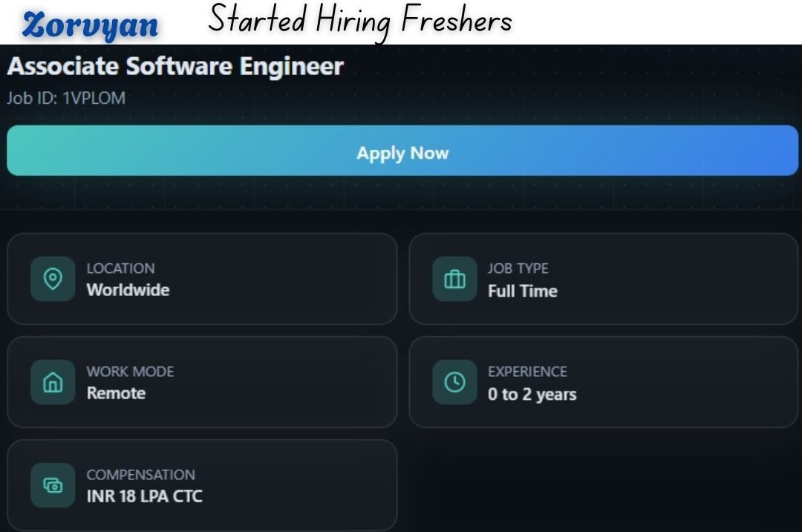
Task: Click the home work mode icon
Action: click(x=53, y=382)
